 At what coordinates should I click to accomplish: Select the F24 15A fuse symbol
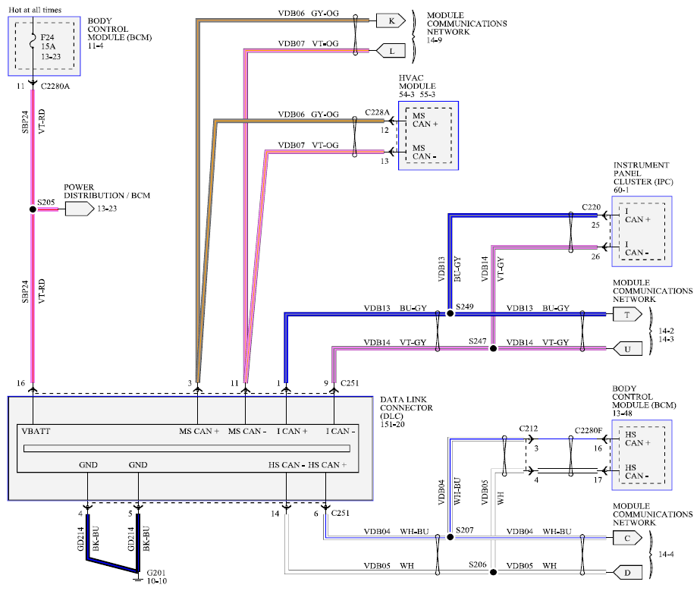pos(33,44)
